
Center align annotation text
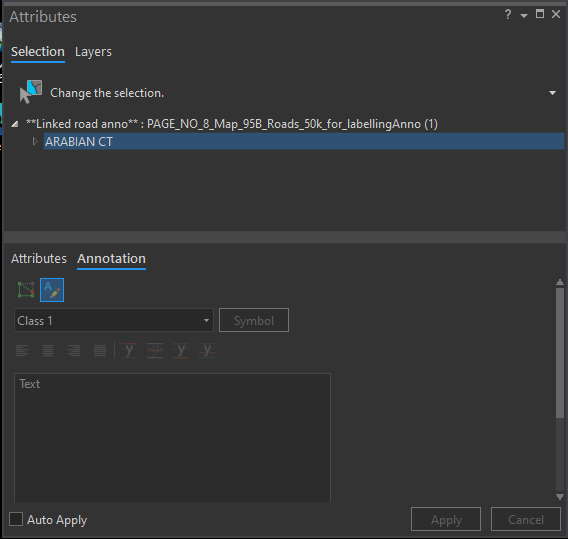pyautogui.click(x=48, y=351)
